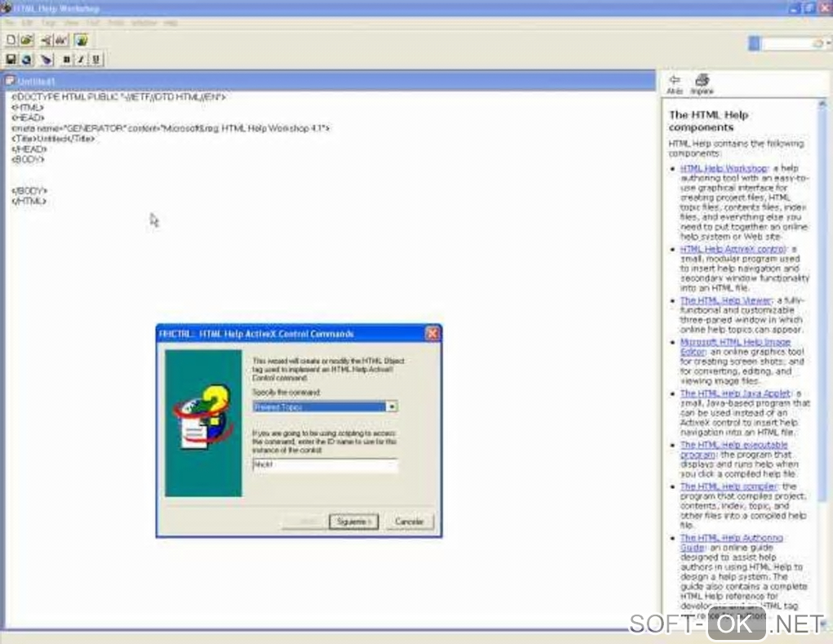This screenshot has width=833, height=644.
Task: Open the Microsoft HTML Help Image Editor link
Action: tap(735, 347)
